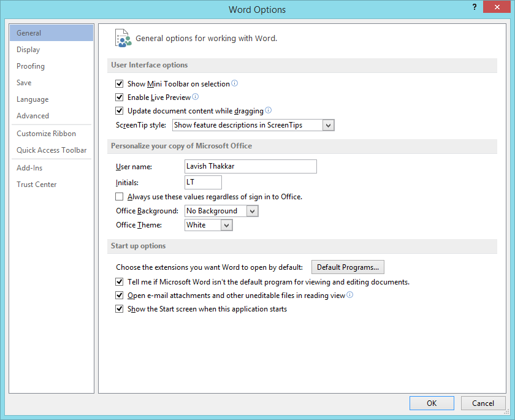Image resolution: width=515 pixels, height=420 pixels.
Task: Click the User name text field
Action: click(250, 166)
